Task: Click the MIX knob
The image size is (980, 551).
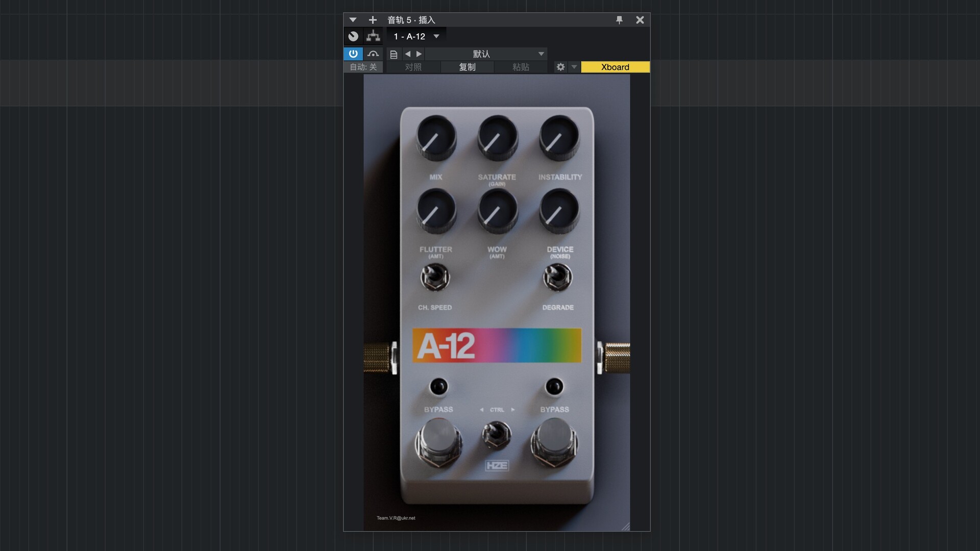Action: [436, 137]
